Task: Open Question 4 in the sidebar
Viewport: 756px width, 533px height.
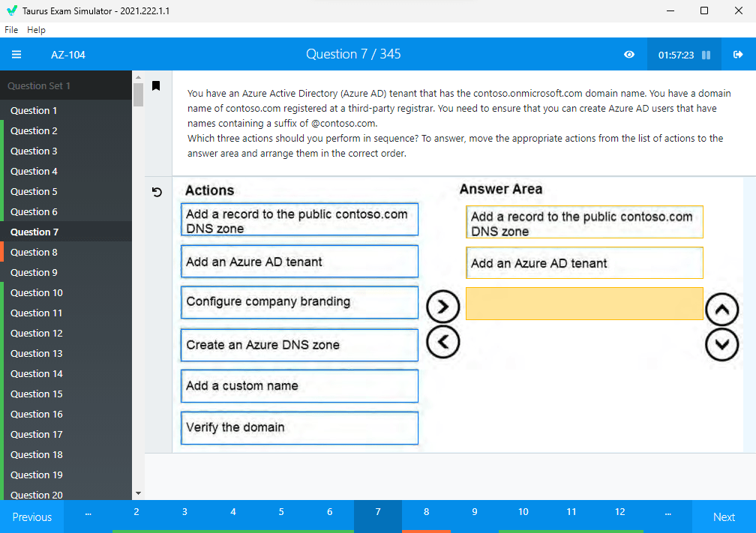Action: (66, 171)
